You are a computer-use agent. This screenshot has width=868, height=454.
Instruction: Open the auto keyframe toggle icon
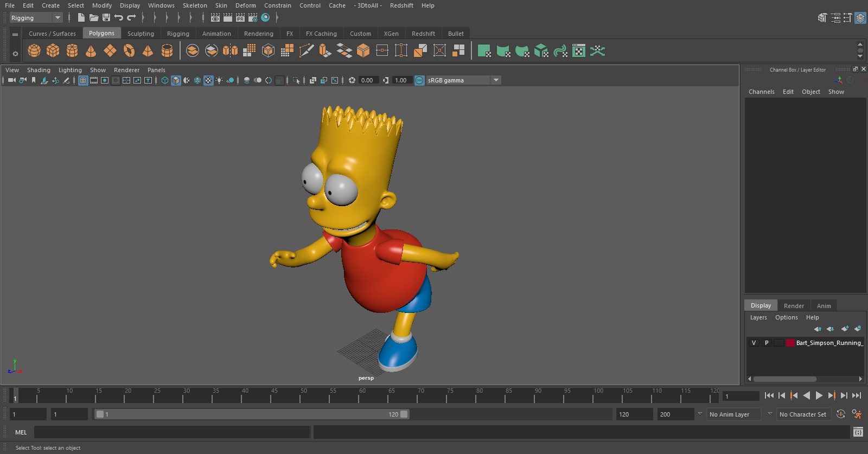[841, 414]
